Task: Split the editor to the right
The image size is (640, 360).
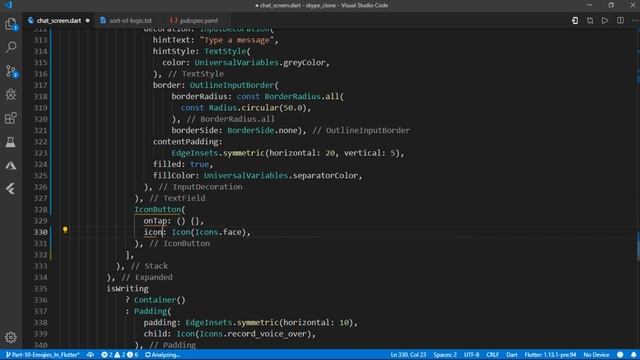Action: (620, 20)
